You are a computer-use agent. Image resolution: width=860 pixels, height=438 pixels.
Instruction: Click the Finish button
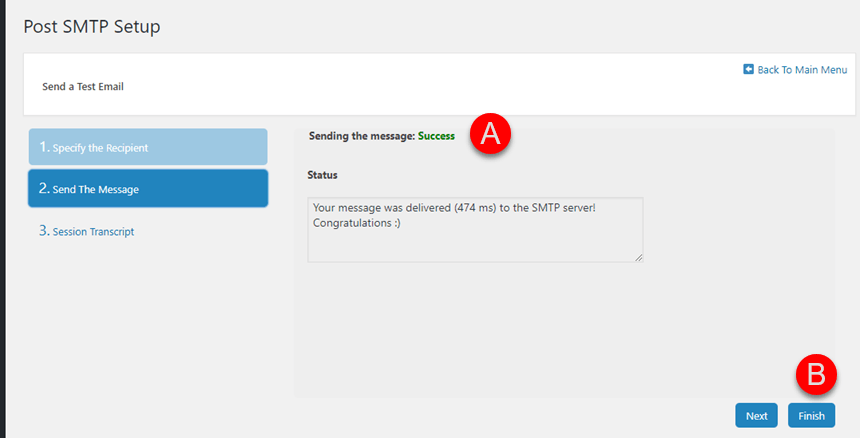(811, 416)
